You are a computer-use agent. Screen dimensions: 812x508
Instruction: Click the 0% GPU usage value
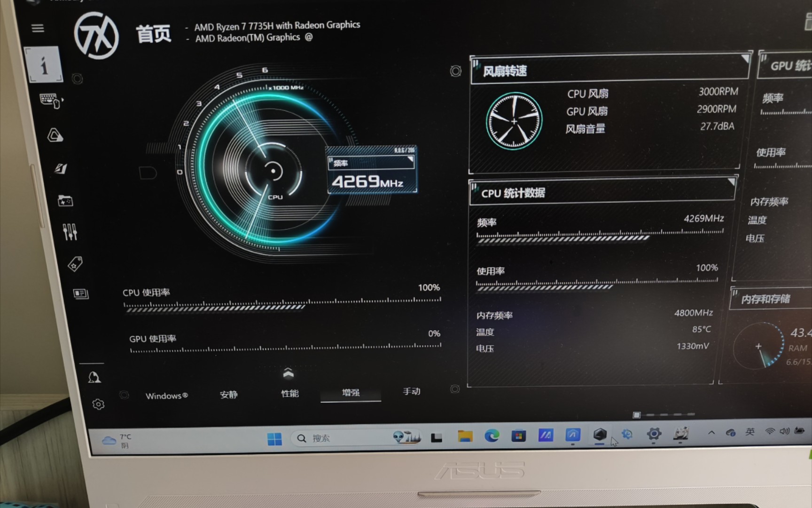pos(434,333)
